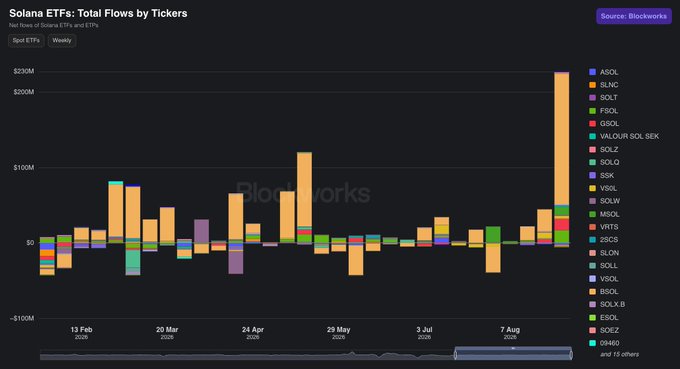Expand the 'and 15 others' legend list
This screenshot has width=680, height=369.
(619, 354)
